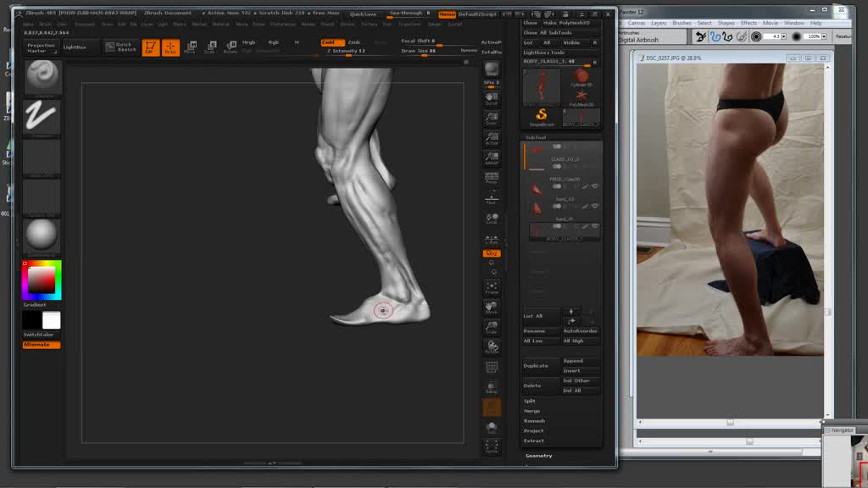Toggle the orange XYZ rotation button
868x488 pixels.
492,253
